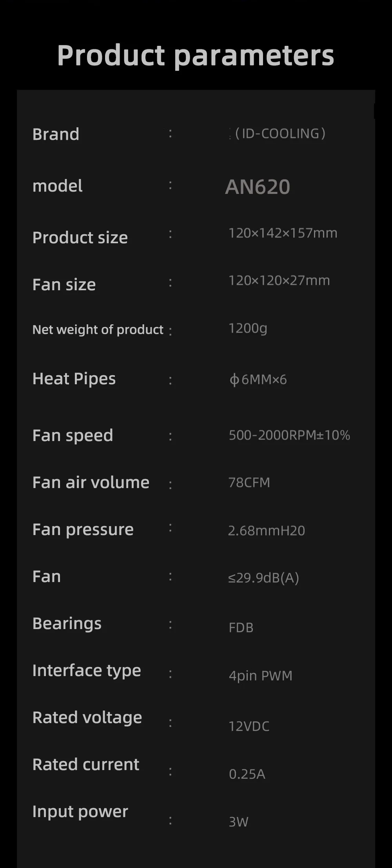Screen dimensions: 392x868
Task: Click the Rated voltage label
Action: 87,718
